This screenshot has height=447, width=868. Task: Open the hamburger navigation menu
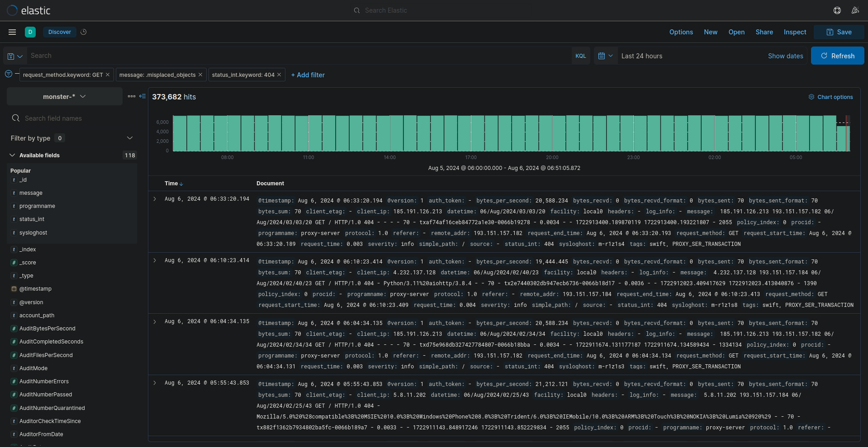point(12,32)
